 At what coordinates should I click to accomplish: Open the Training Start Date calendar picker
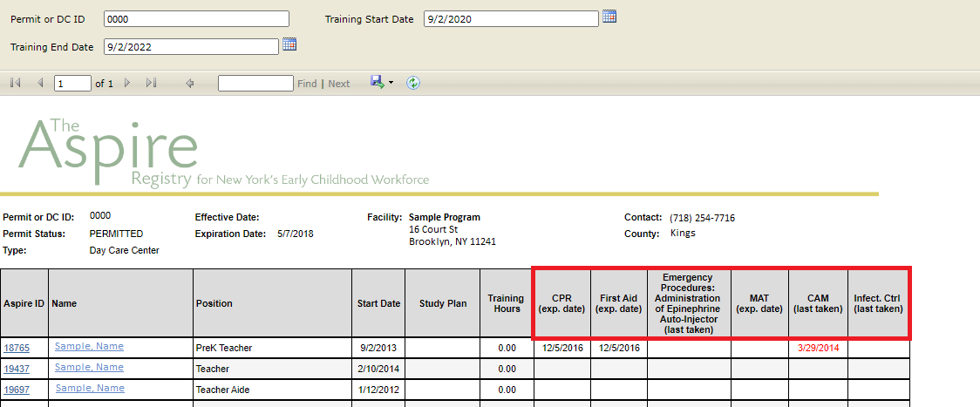tap(609, 17)
